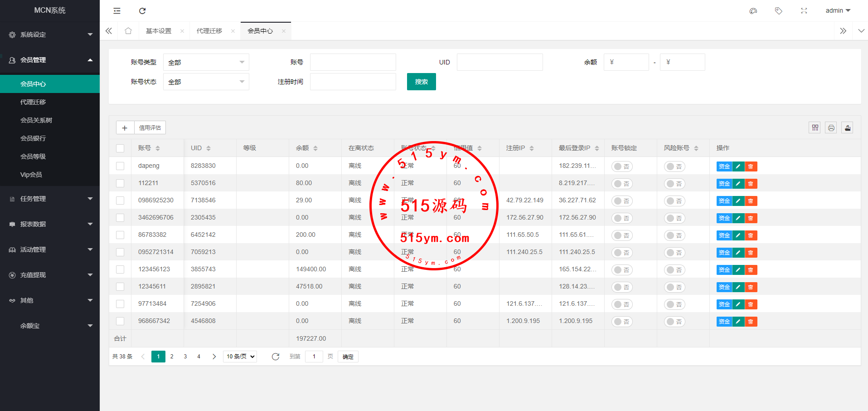This screenshot has height=411, width=868.
Task: Click the refresh icon in top bar
Action: pyautogui.click(x=142, y=11)
